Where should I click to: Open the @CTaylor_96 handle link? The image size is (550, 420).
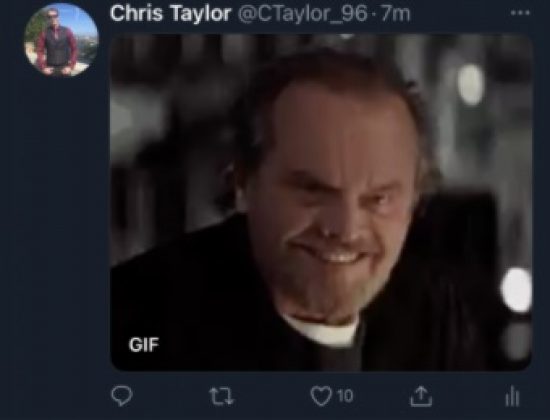303,14
